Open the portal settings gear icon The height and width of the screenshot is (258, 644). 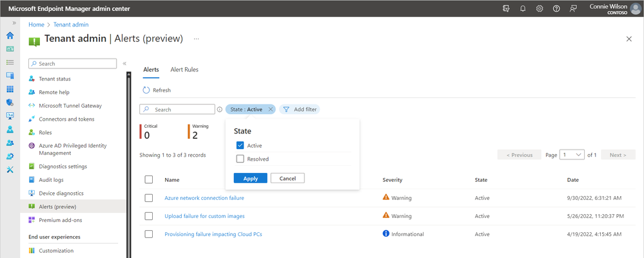coord(540,8)
